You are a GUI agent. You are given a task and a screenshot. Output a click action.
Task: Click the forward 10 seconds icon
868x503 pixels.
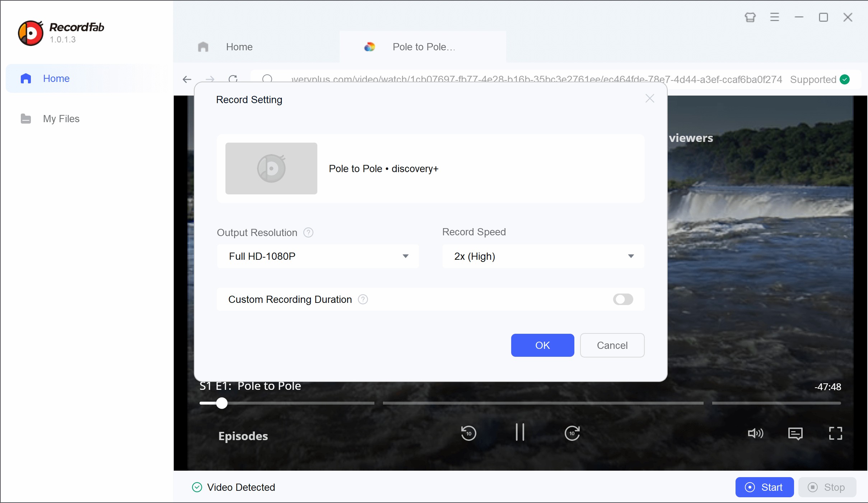point(572,433)
